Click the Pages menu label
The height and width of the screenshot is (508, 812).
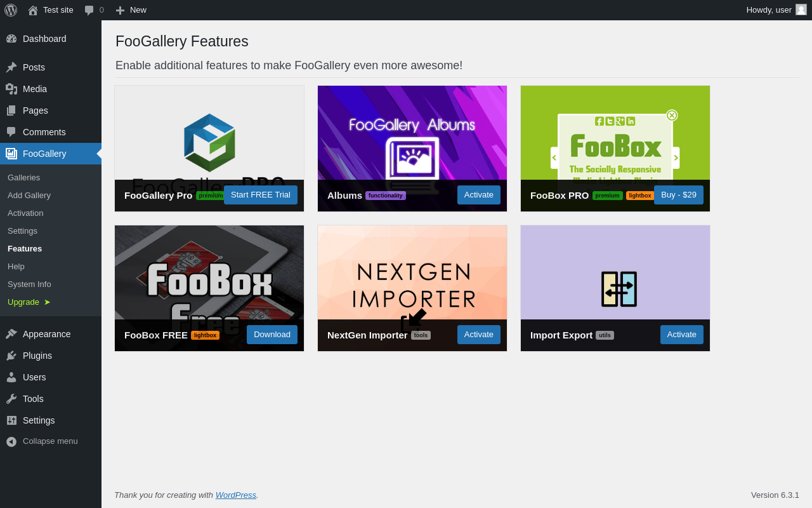(36, 110)
